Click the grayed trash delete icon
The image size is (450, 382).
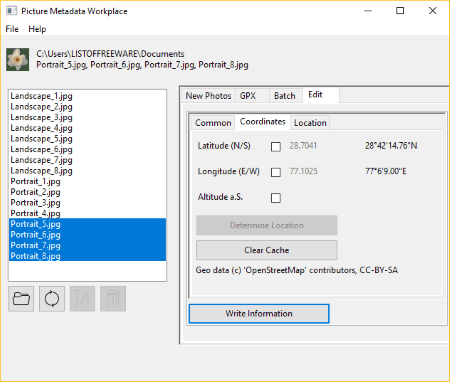point(113,299)
